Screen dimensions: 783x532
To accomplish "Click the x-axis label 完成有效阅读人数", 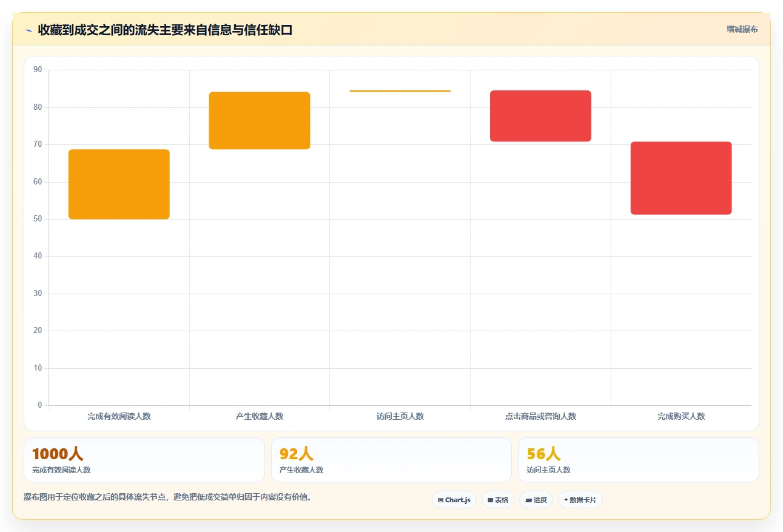I will click(x=119, y=417).
